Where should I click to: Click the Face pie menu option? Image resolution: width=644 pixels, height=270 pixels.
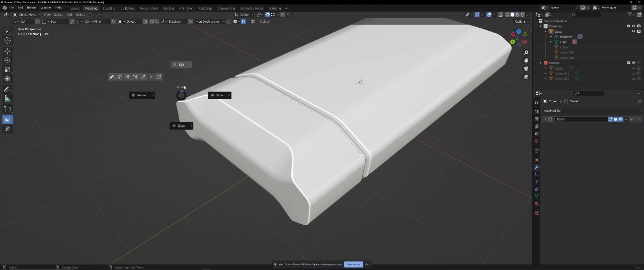(219, 95)
